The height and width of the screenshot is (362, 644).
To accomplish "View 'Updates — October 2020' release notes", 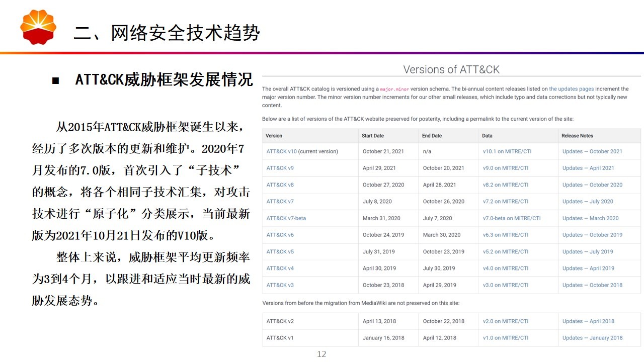I will coord(592,185).
